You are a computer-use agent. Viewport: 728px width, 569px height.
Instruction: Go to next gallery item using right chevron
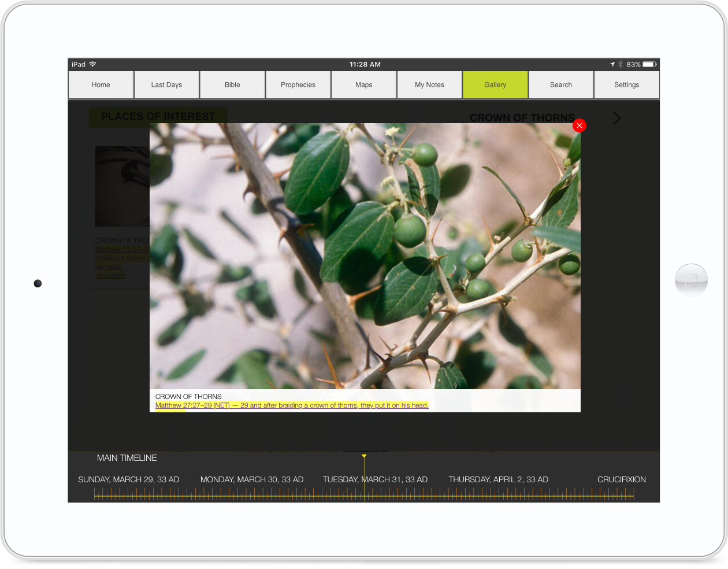[616, 118]
